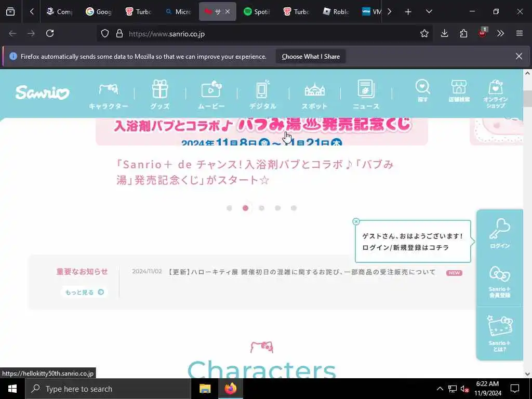Select the third carousel dot
Image resolution: width=532 pixels, height=399 pixels.
[x=262, y=208]
